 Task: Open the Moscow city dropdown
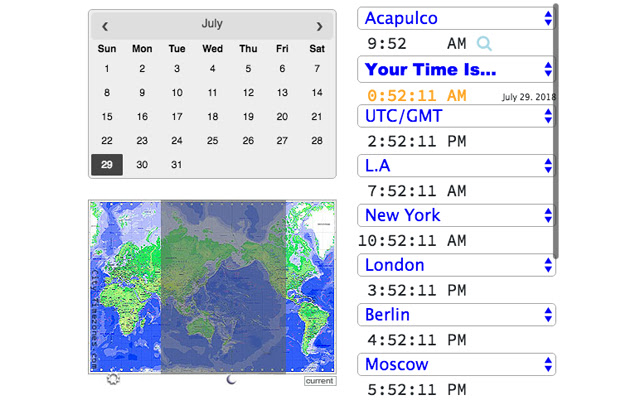click(456, 364)
